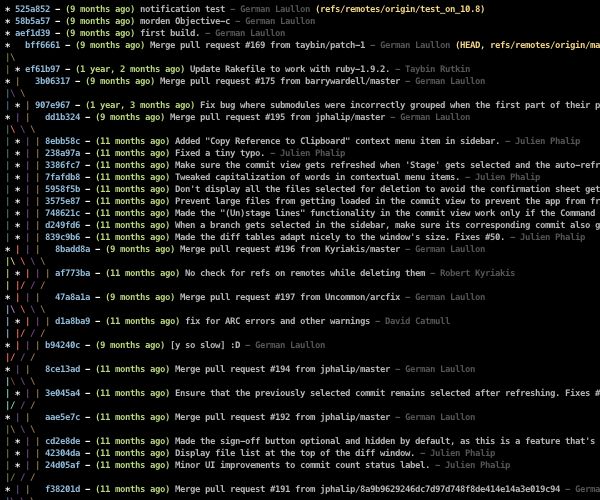Select commit hash aae5e7c
This screenshot has height=500, width=600.
(63, 417)
